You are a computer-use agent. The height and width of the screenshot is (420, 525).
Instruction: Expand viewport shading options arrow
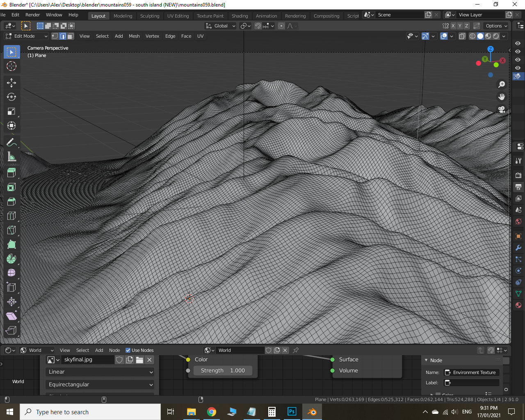(x=504, y=36)
